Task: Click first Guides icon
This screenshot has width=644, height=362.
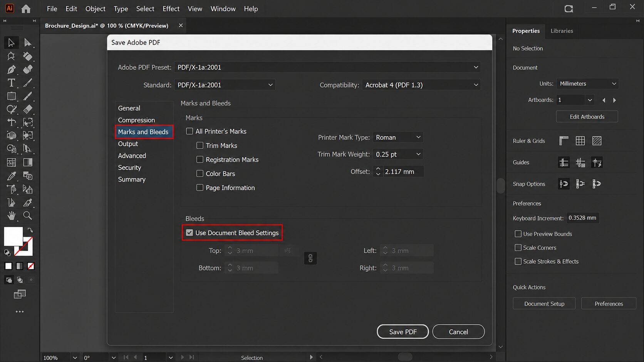Action: [563, 163]
